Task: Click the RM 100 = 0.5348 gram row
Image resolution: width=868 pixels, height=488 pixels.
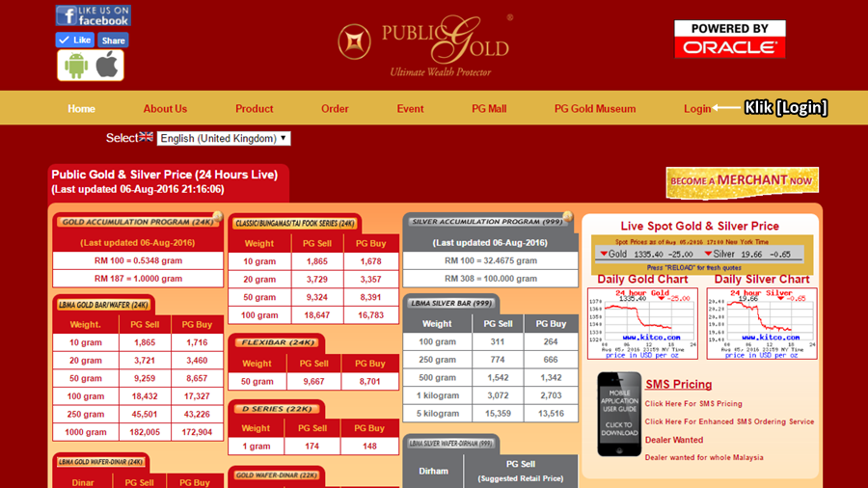Action: pyautogui.click(x=138, y=260)
